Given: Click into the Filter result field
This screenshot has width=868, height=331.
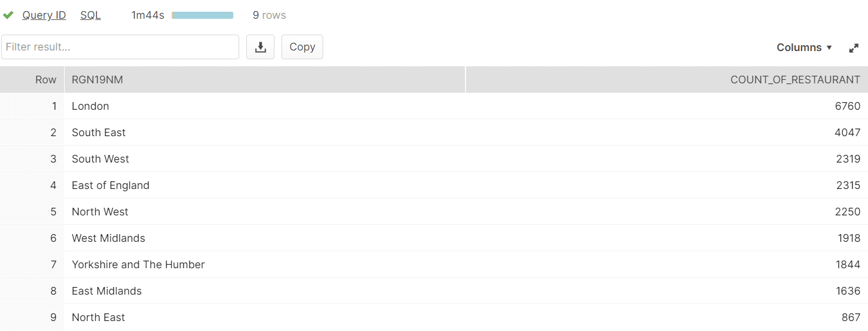Looking at the screenshot, I should click(x=120, y=47).
